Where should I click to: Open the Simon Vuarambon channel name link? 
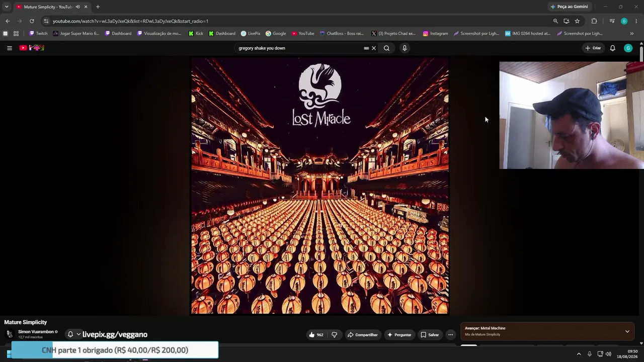(x=36, y=332)
